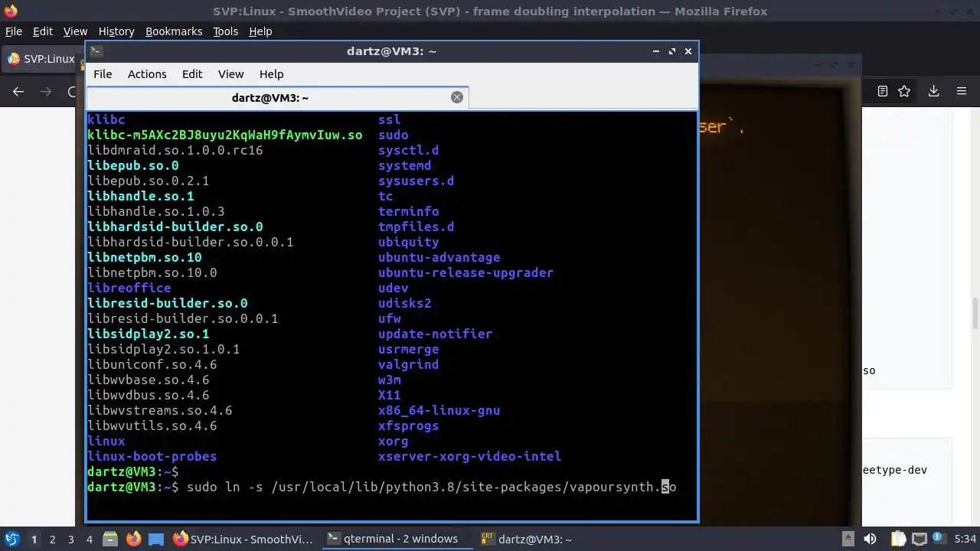Bookmark this page with star icon
The width and height of the screenshot is (980, 551).
(x=904, y=91)
